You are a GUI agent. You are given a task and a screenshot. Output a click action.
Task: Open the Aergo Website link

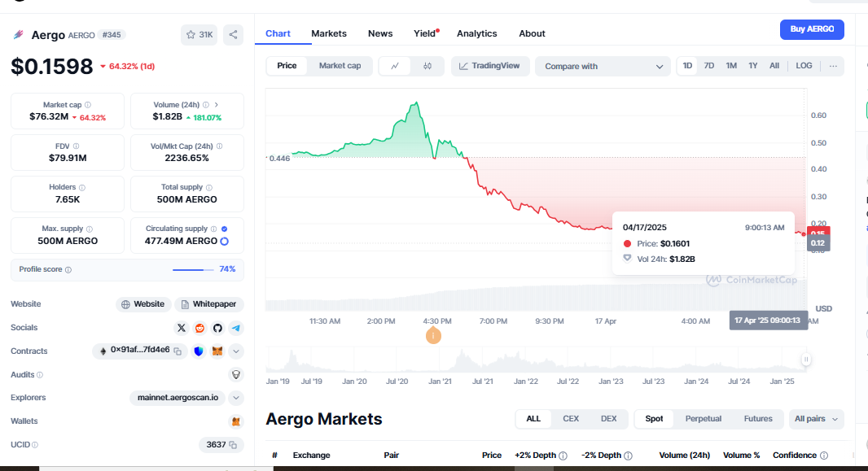(143, 304)
